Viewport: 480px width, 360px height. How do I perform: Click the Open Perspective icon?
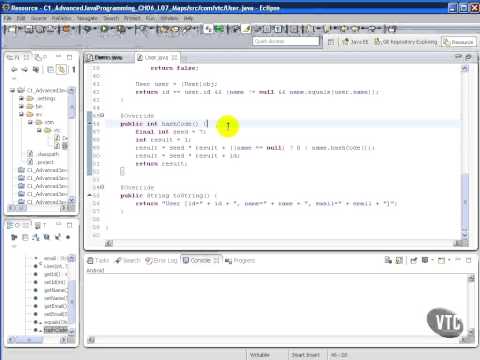(x=331, y=42)
